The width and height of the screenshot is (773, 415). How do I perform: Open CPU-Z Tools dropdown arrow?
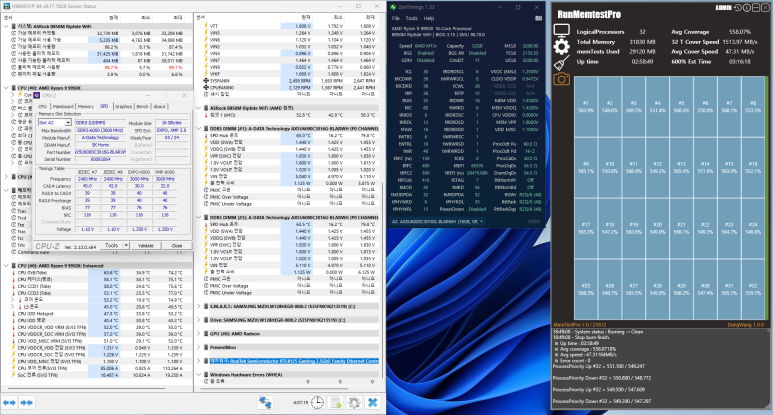click(x=126, y=245)
